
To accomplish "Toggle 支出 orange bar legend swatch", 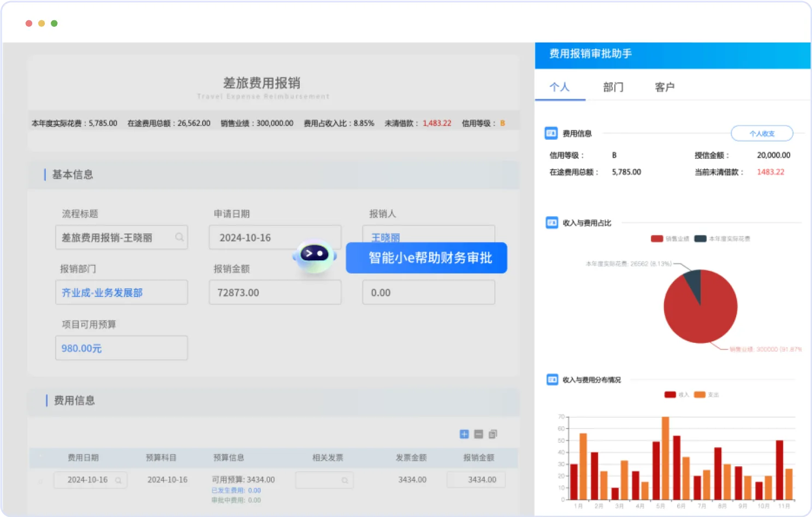I will click(700, 394).
